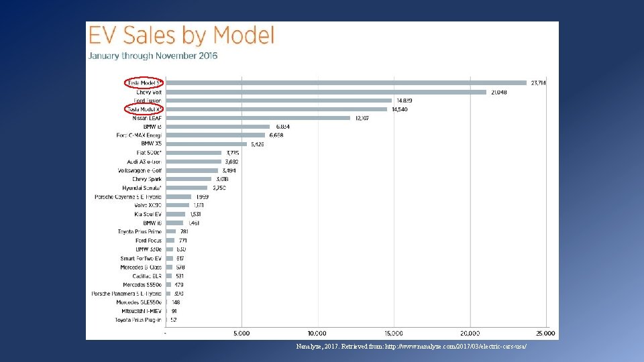The image size is (644, 362).
Task: Click the 23,714 value for Tesla Model S
Action: click(x=539, y=83)
